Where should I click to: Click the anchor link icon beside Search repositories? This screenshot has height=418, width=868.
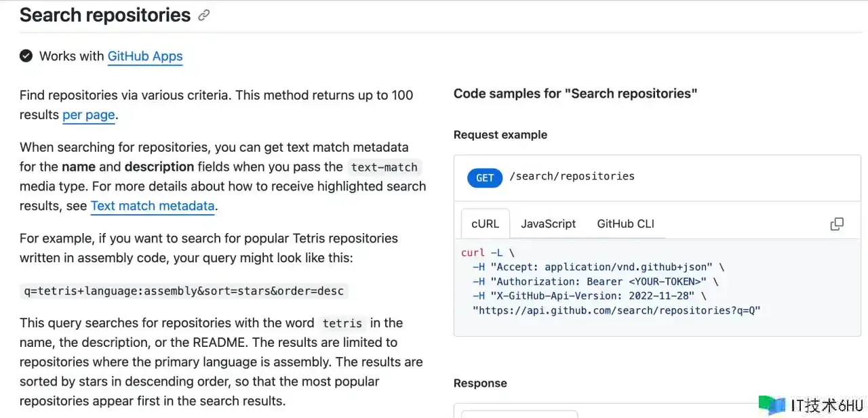tap(203, 16)
